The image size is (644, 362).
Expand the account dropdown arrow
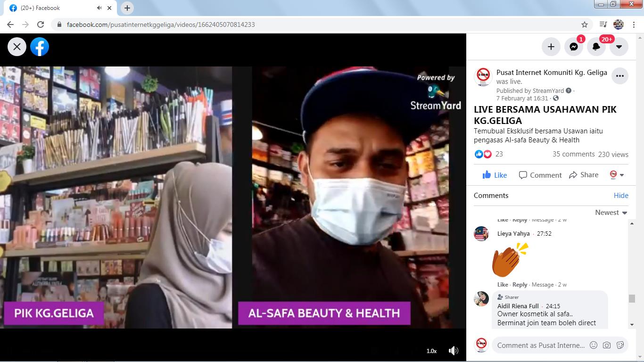point(619,47)
